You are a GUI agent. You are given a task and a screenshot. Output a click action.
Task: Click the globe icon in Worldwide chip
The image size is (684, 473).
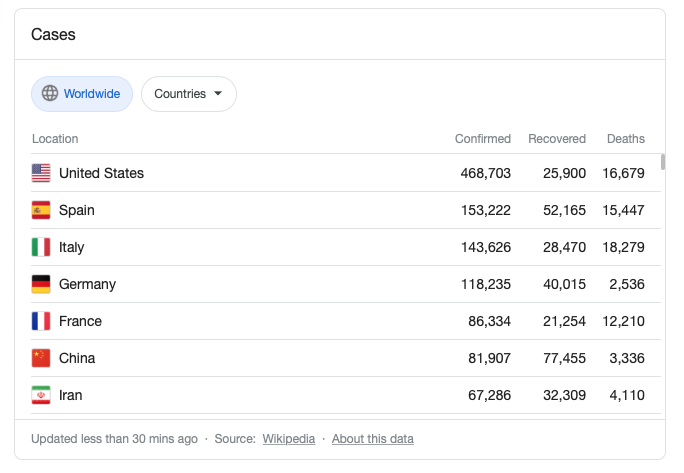pos(50,93)
